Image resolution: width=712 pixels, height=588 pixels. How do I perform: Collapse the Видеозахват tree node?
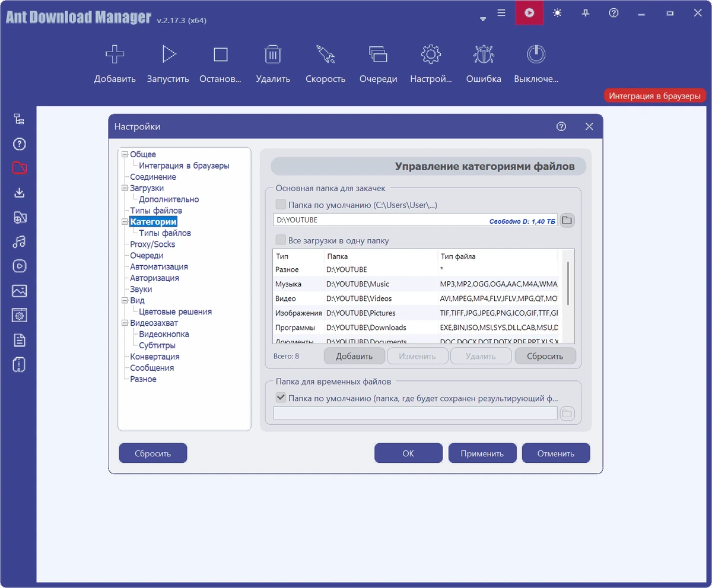[125, 323]
